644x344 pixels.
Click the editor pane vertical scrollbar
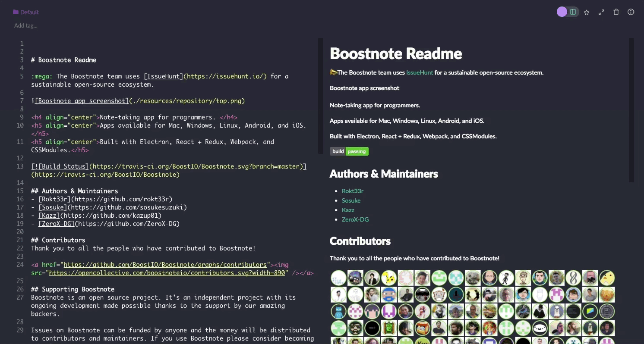click(321, 96)
